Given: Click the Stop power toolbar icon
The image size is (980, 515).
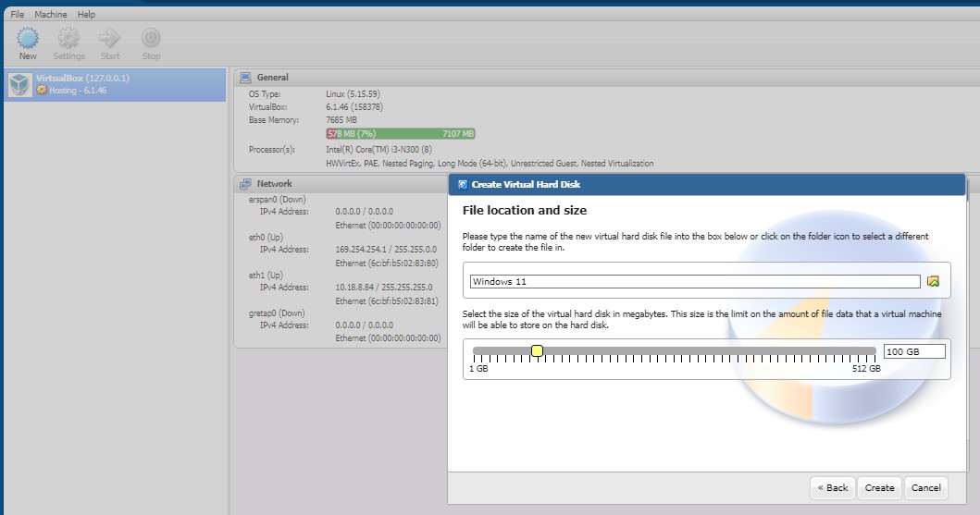Looking at the screenshot, I should (151, 38).
